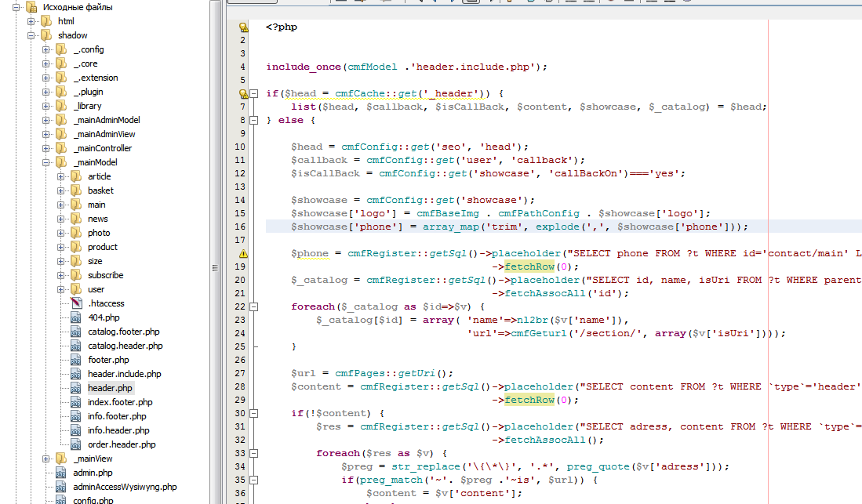
Task: Collapse the else block fold on line 8
Action: (253, 120)
